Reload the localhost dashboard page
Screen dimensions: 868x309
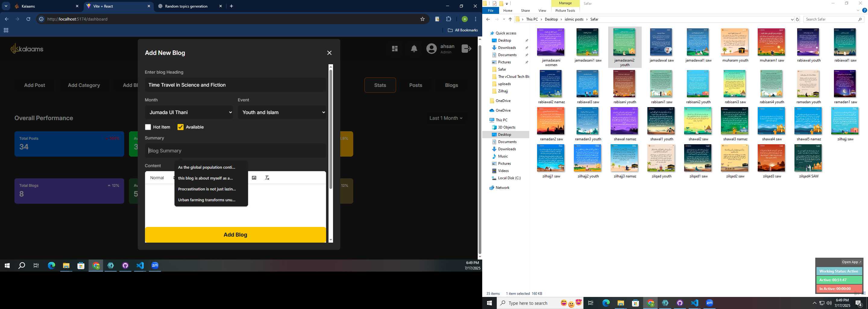click(28, 19)
